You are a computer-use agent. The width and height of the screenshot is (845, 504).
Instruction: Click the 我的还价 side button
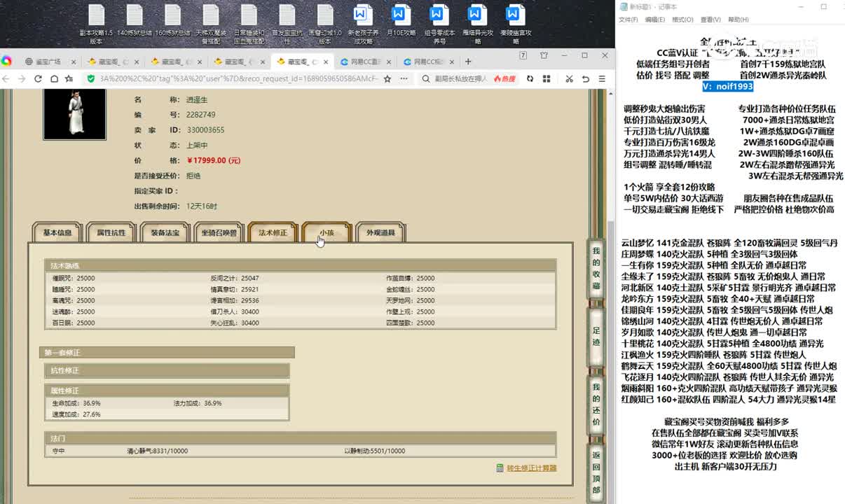[x=596, y=405]
